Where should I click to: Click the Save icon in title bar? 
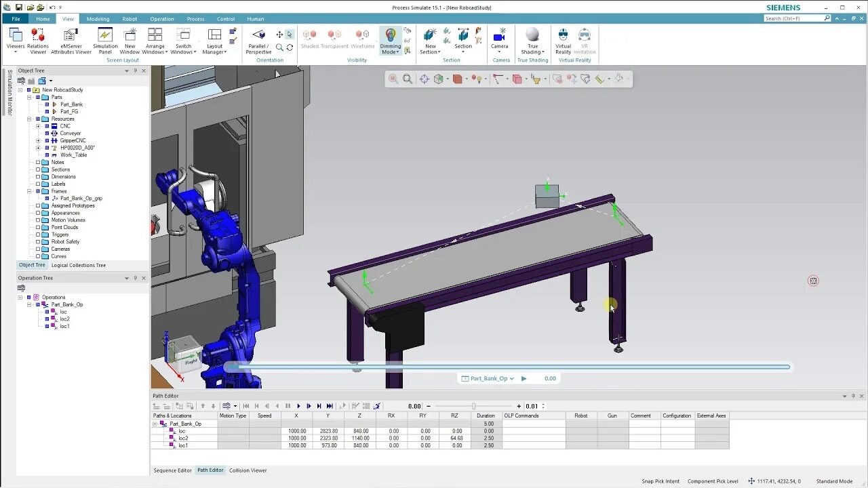click(x=18, y=7)
